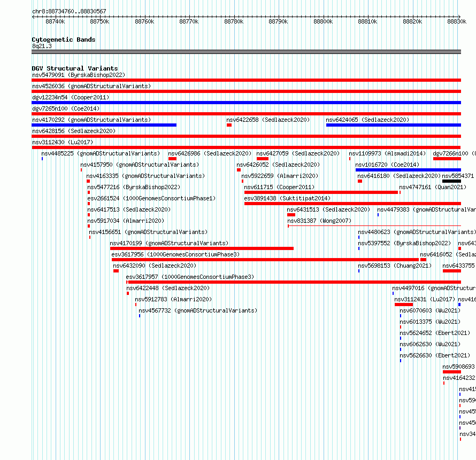Open esv2661524 1000GenomesConsortiumPhase1 label
This screenshot has height=460, width=476.
pos(151,198)
